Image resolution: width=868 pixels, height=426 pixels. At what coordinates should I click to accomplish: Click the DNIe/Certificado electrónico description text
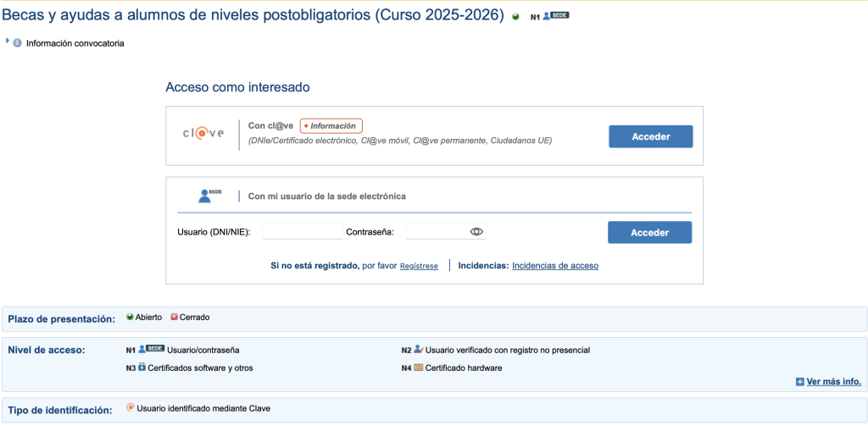[400, 141]
